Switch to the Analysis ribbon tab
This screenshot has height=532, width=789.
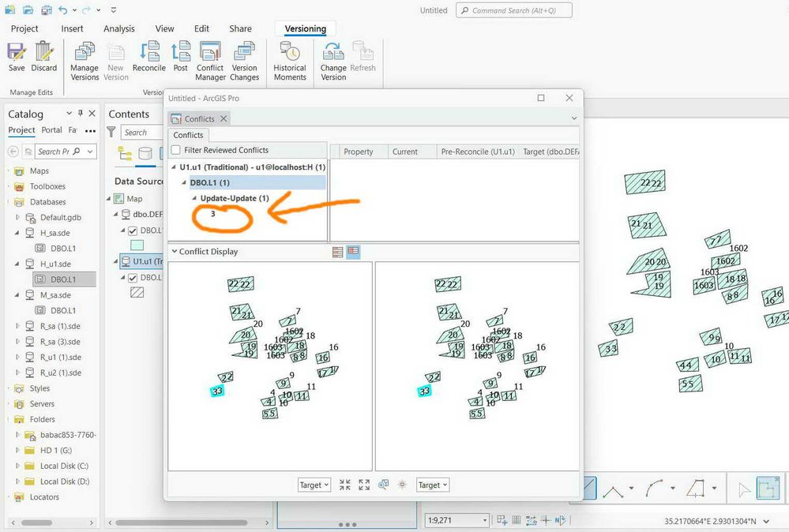tap(118, 28)
